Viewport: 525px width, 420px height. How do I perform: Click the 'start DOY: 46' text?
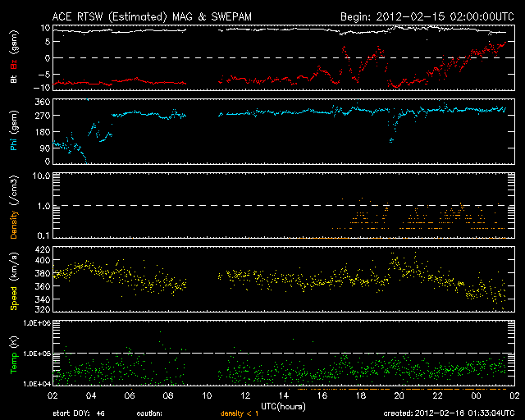tap(79, 413)
